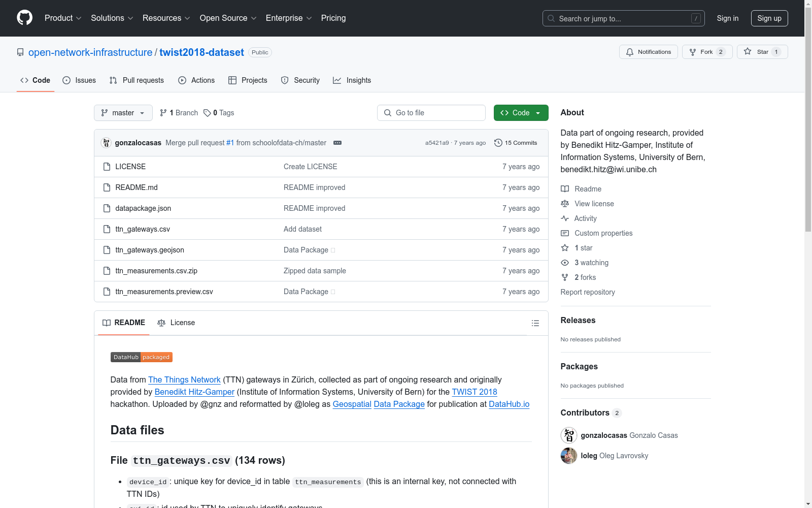This screenshot has height=508, width=812.
Task: Click the Notifications button
Action: 649,52
